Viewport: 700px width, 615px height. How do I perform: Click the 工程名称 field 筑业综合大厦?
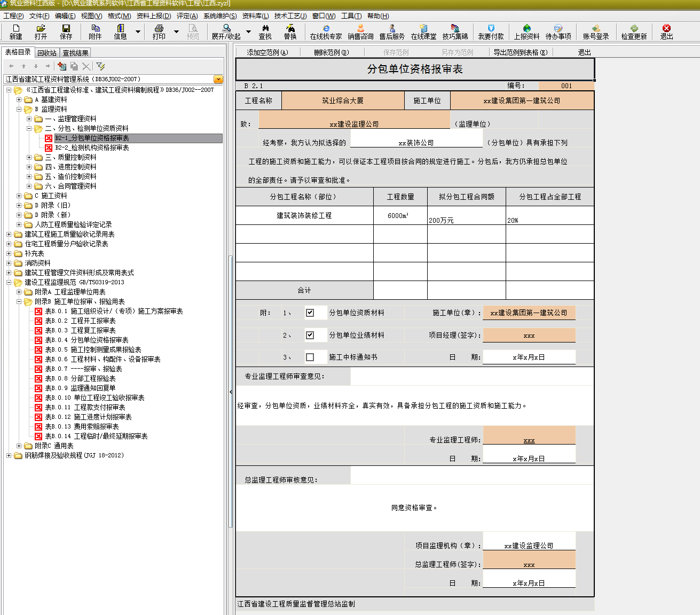coord(343,100)
